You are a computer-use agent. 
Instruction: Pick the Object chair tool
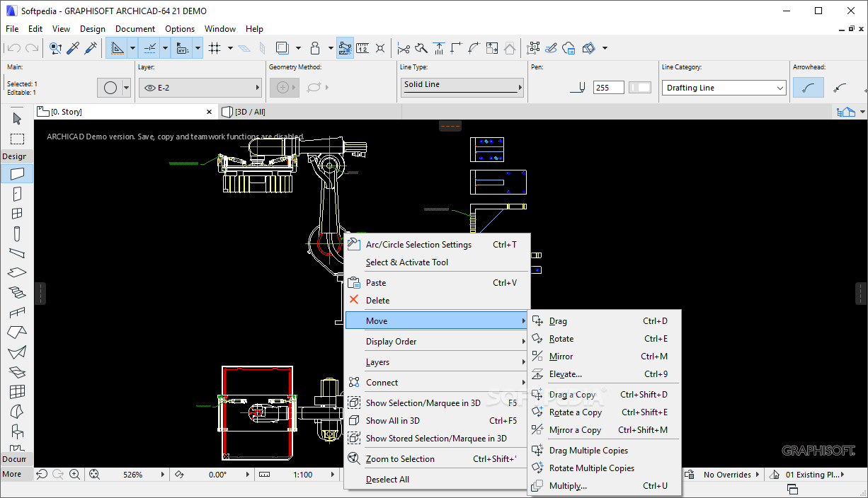coord(17,431)
